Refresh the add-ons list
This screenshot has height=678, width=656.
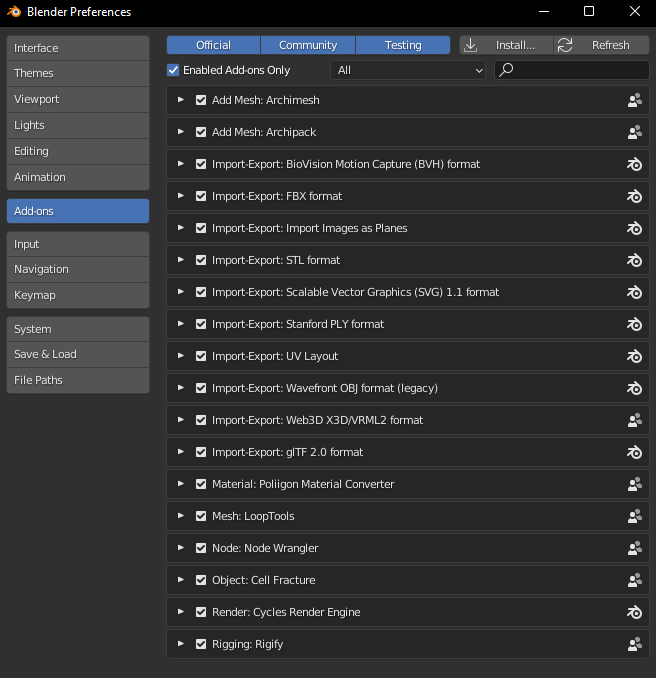[x=601, y=45]
